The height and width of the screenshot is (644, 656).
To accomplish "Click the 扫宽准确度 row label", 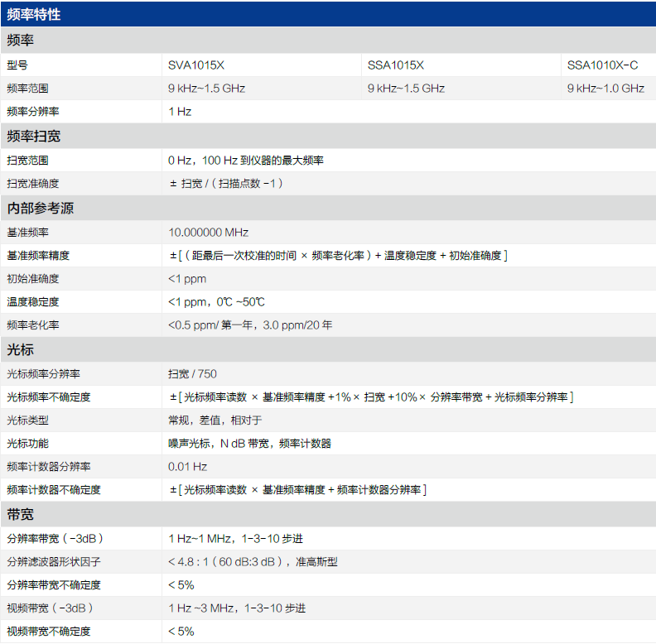I will (33, 183).
